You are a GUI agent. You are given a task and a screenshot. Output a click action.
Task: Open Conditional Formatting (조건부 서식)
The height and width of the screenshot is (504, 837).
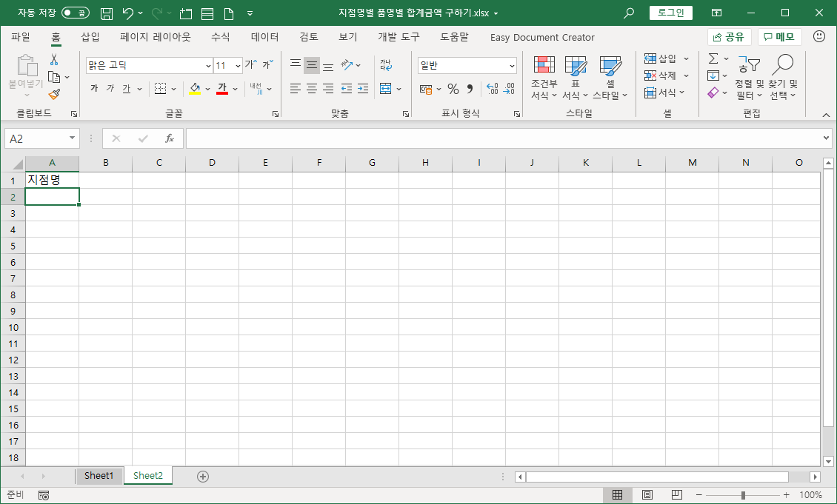click(544, 78)
